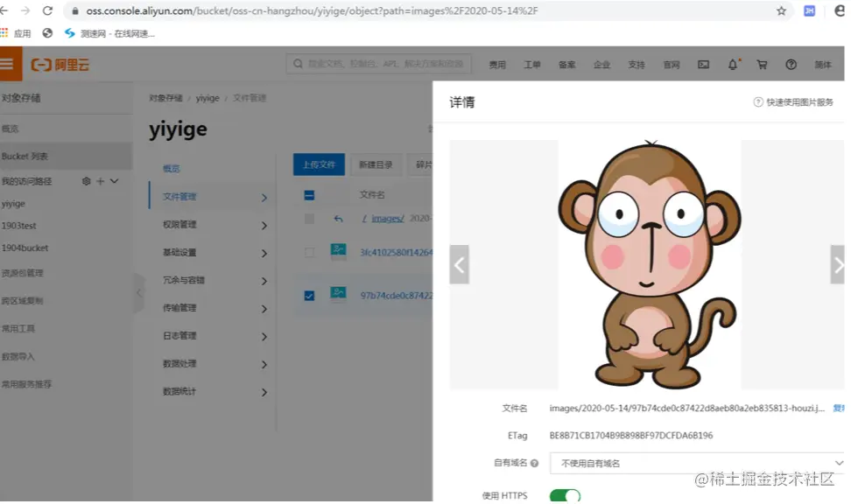The image size is (851, 504).
Task: Open the 官网 top menu
Action: click(x=672, y=65)
